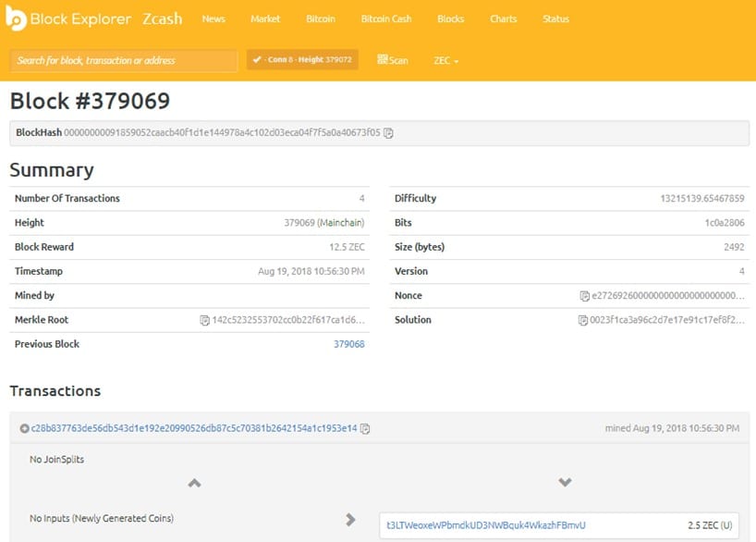Image resolution: width=756 pixels, height=542 pixels.
Task: Click the Summary section heading
Action: point(52,170)
